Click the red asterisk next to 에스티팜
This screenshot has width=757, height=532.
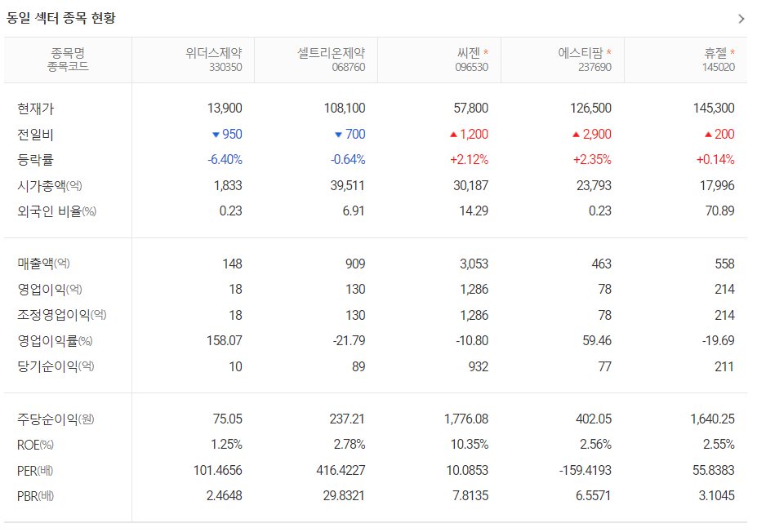(609, 51)
